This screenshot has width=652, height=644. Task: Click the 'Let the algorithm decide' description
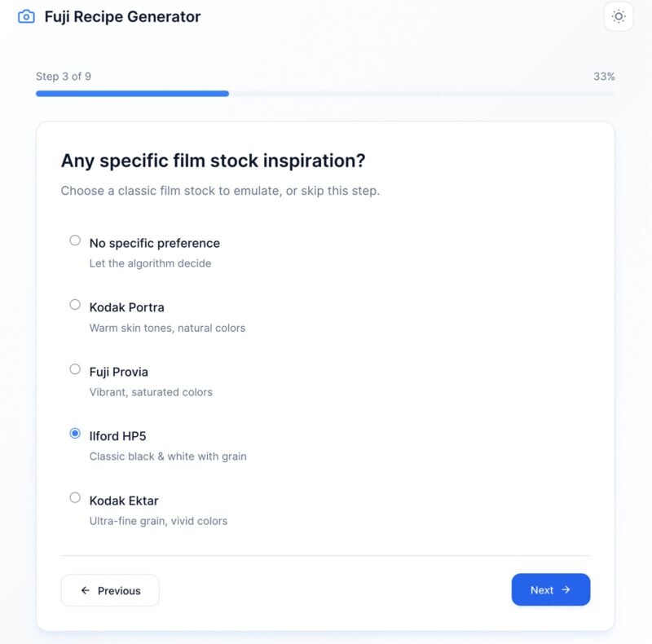150,263
